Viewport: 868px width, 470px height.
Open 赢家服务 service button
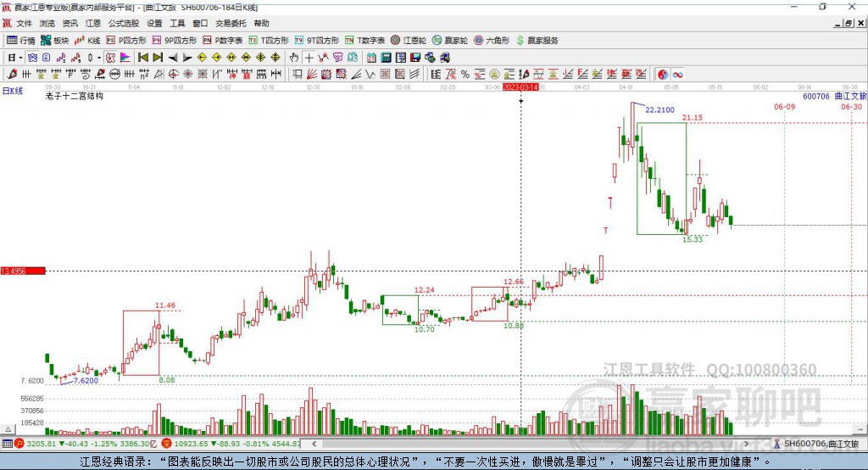tap(537, 41)
